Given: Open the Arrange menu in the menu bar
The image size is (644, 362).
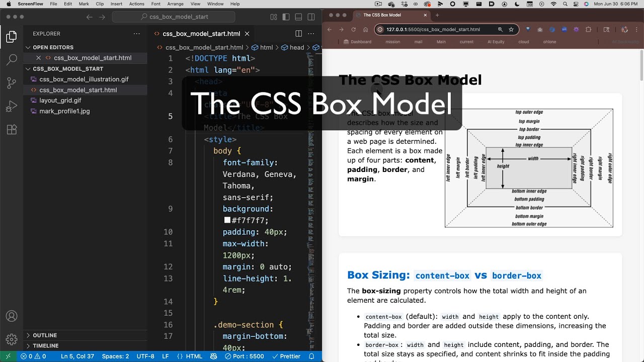Looking at the screenshot, I should pyautogui.click(x=176, y=4).
